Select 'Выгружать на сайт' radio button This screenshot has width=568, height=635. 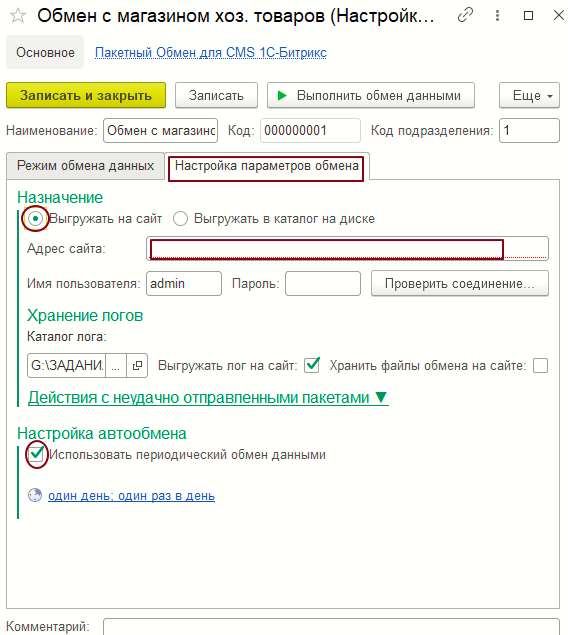click(x=36, y=219)
